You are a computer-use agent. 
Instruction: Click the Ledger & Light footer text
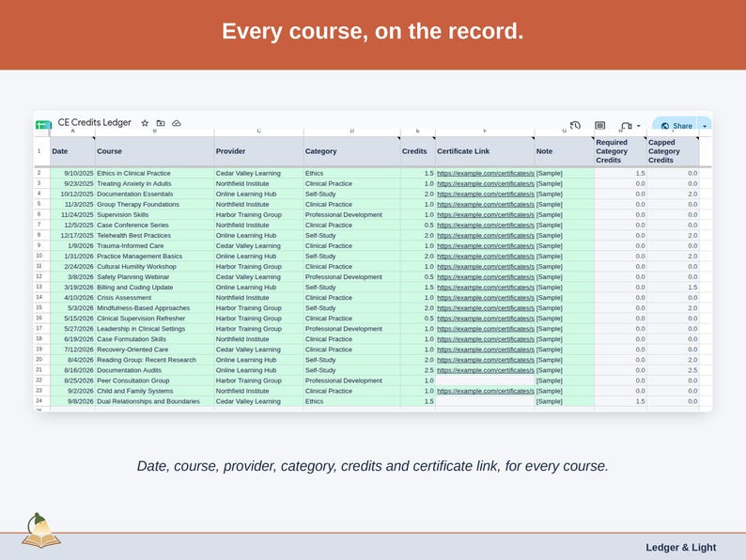[x=681, y=548]
